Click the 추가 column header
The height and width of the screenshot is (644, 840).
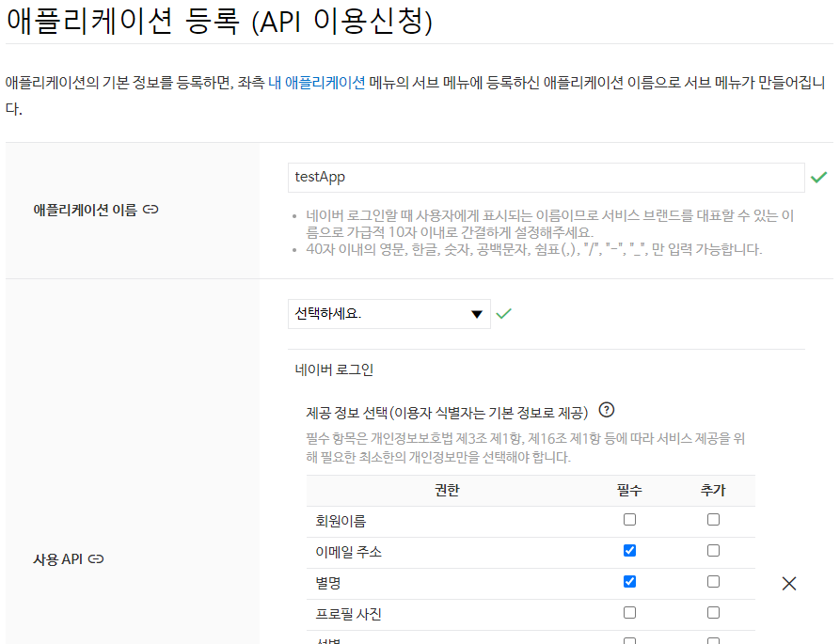click(713, 491)
